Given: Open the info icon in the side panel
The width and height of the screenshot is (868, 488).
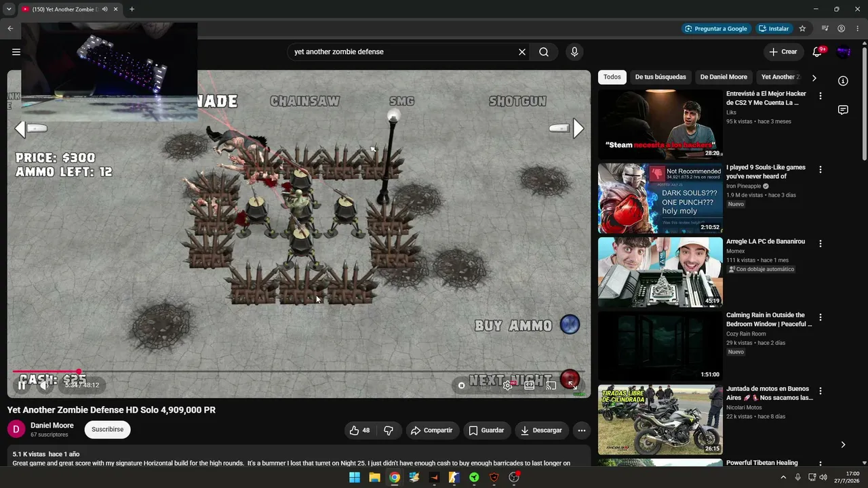Looking at the screenshot, I should coord(843,81).
